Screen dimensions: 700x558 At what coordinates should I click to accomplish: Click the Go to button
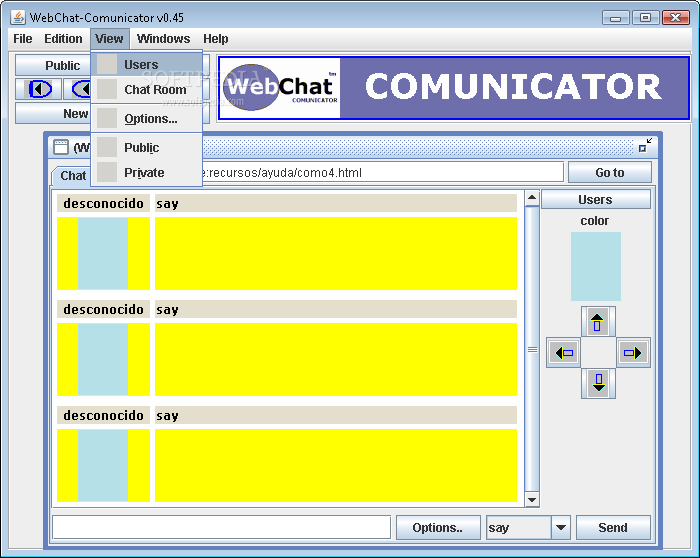click(x=609, y=172)
